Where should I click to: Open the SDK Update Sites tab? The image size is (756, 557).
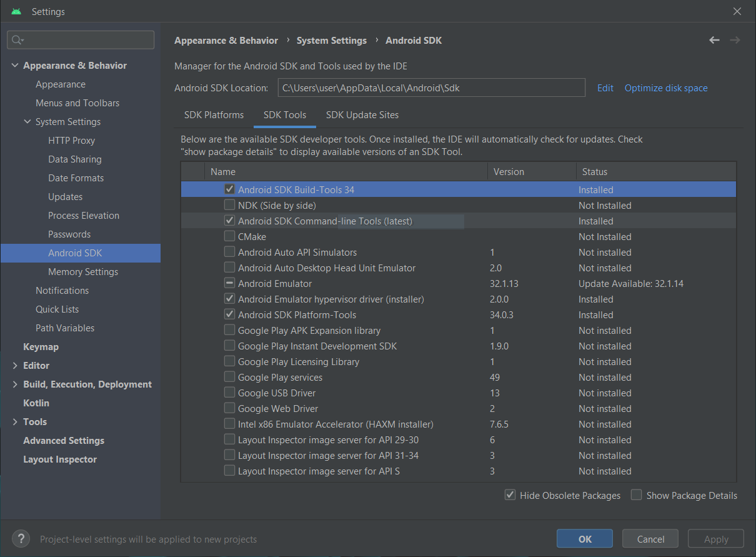pos(362,115)
